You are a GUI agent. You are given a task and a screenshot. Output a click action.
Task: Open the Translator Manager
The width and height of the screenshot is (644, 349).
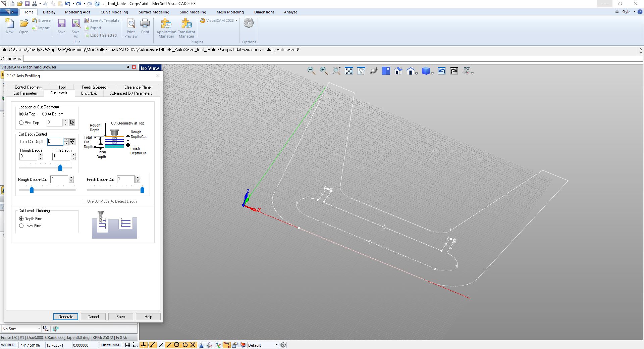click(x=186, y=28)
